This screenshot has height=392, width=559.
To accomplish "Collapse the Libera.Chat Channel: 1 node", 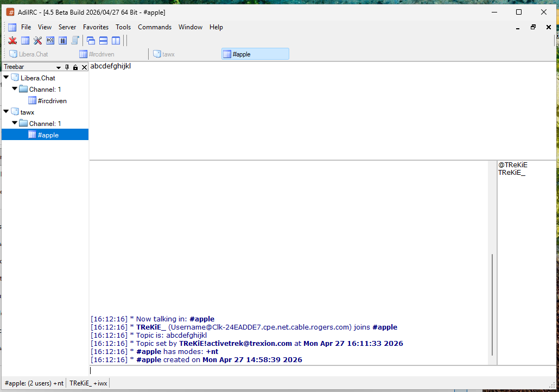I will pyautogui.click(x=15, y=89).
